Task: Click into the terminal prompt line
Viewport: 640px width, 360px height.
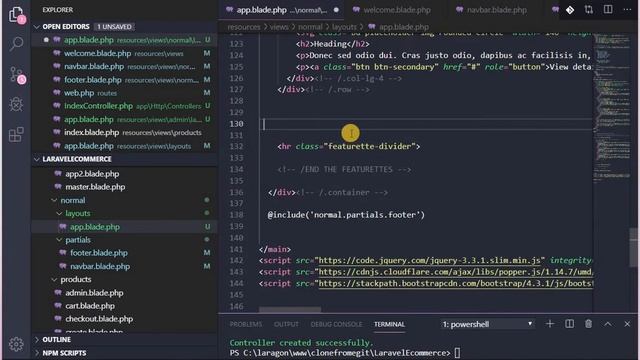Action: pyautogui.click(x=345, y=353)
